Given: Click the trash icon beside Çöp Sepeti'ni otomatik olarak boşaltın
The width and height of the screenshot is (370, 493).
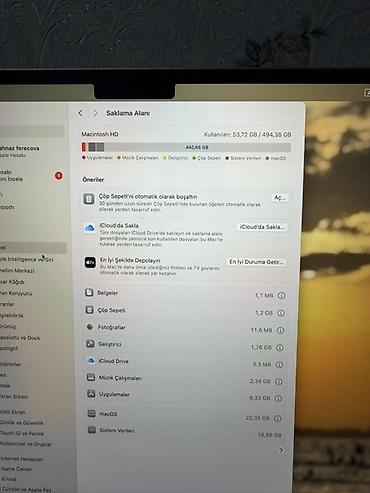Looking at the screenshot, I should pos(89,199).
